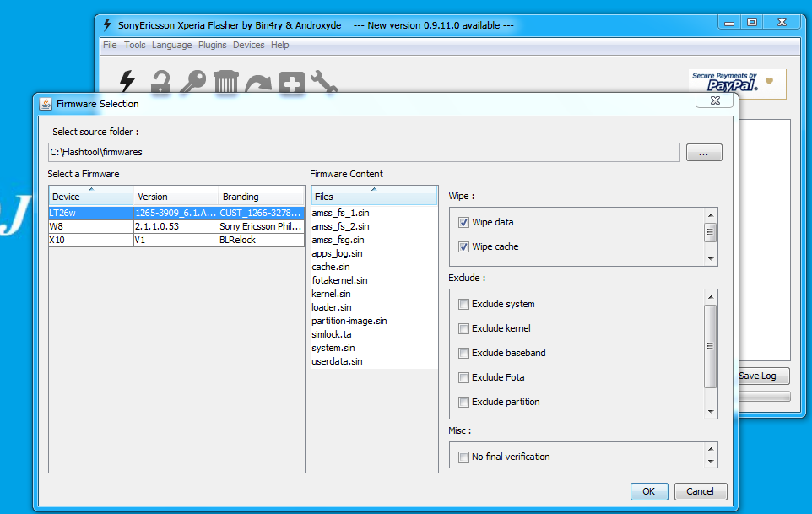Click Misc list scroll down arrow

tap(711, 461)
